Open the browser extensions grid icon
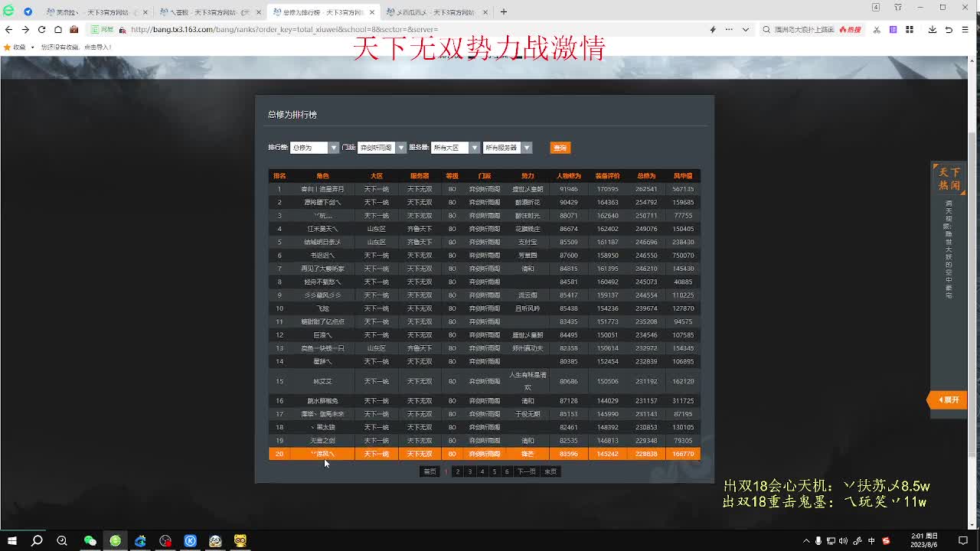Image resolution: width=980 pixels, height=551 pixels. [x=910, y=30]
